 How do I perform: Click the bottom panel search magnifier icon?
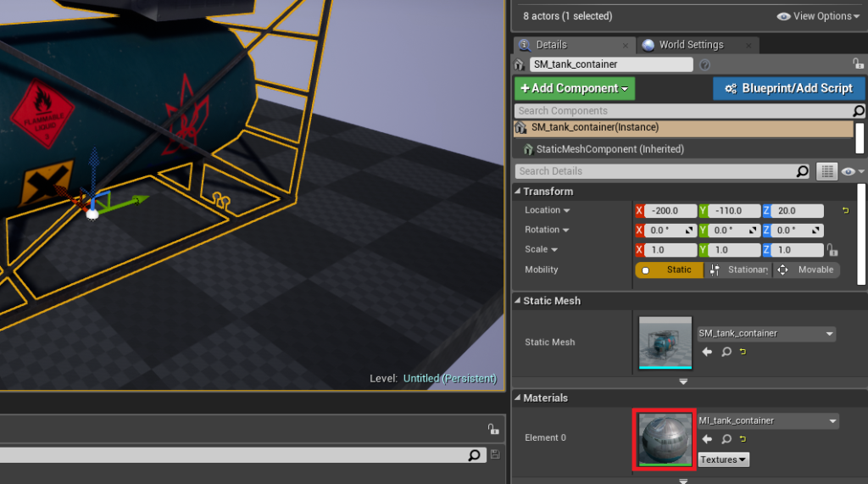coord(475,455)
